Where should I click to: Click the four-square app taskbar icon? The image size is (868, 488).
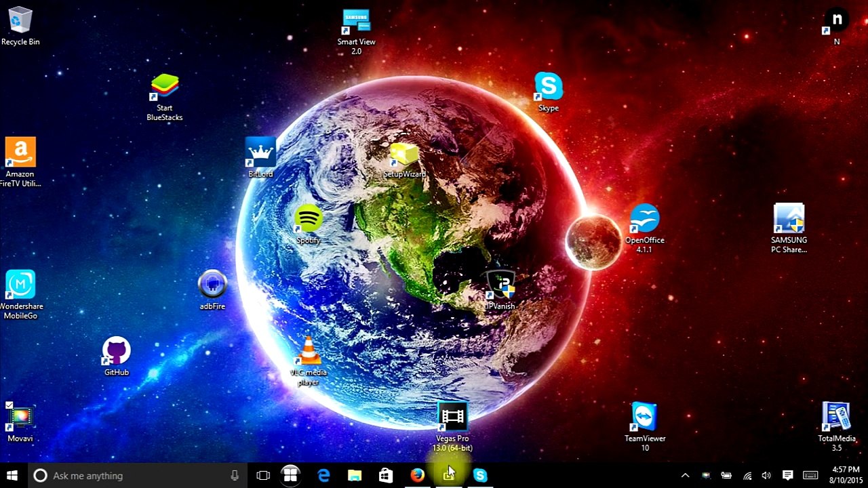point(290,476)
